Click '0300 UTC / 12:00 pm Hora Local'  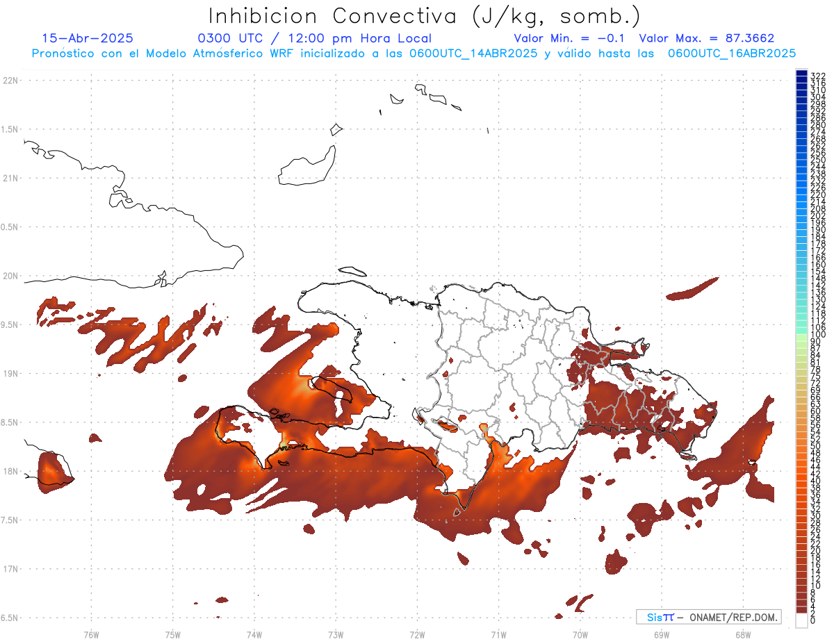pyautogui.click(x=315, y=38)
